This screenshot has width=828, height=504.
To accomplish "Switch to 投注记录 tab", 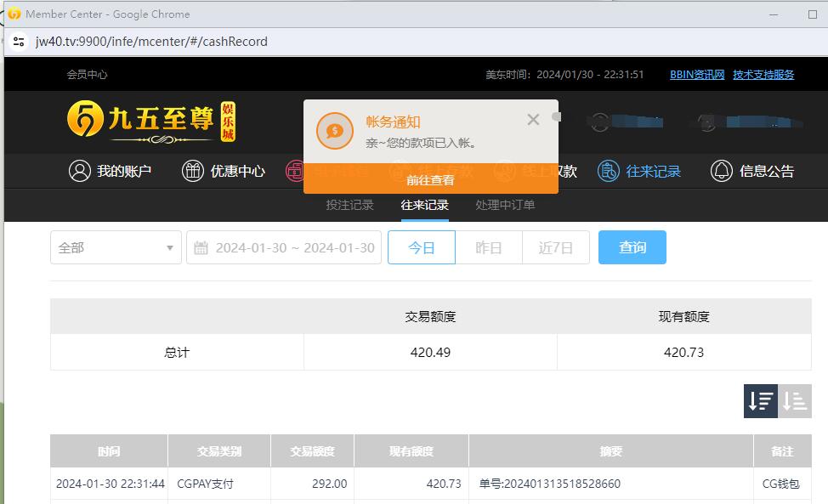I will [x=349, y=205].
